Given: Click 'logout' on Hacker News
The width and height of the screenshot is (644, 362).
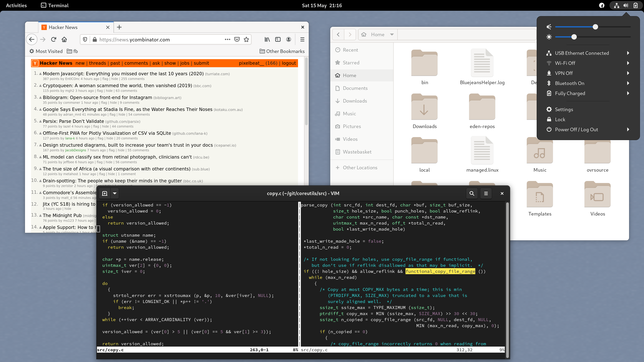Looking at the screenshot, I should click(x=289, y=63).
